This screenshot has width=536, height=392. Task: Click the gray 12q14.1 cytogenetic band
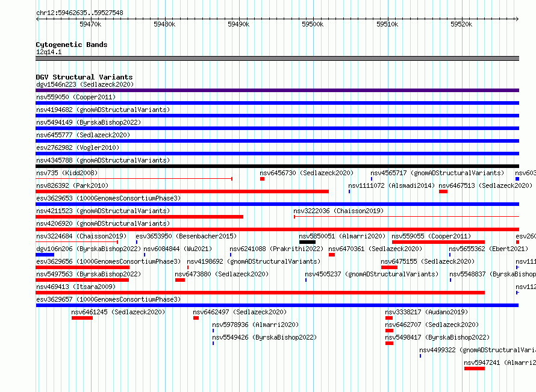click(277, 58)
